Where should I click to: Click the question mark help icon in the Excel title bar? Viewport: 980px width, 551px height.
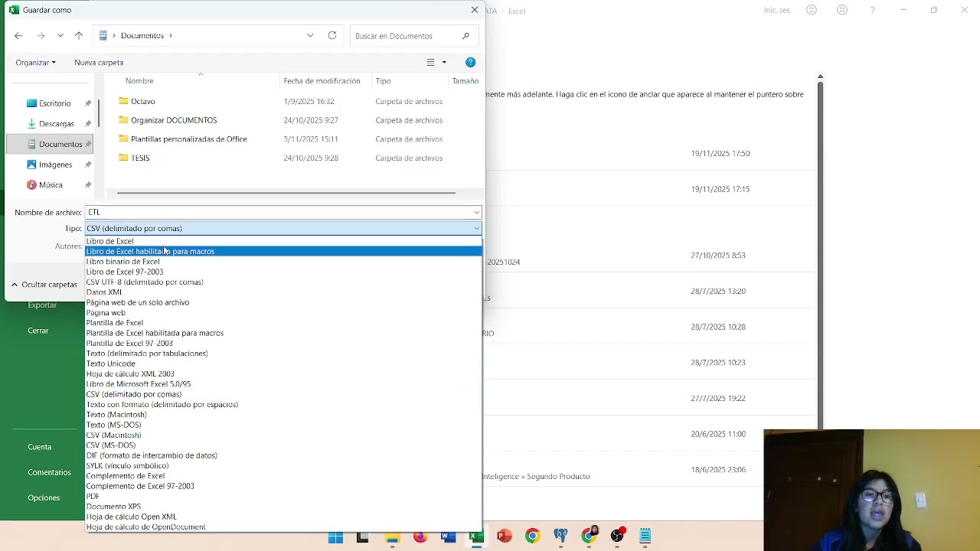[873, 10]
